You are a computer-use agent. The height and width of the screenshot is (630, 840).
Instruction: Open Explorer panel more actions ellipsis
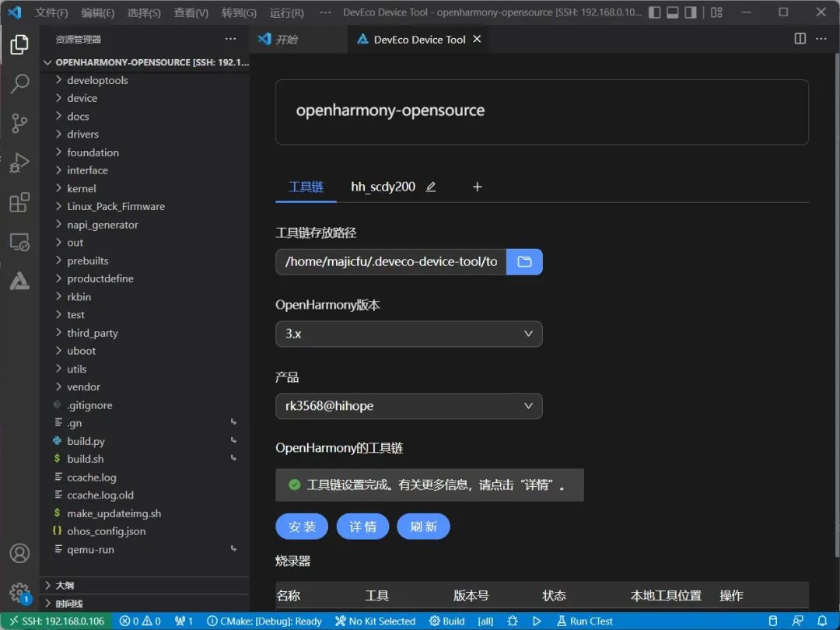click(x=230, y=39)
